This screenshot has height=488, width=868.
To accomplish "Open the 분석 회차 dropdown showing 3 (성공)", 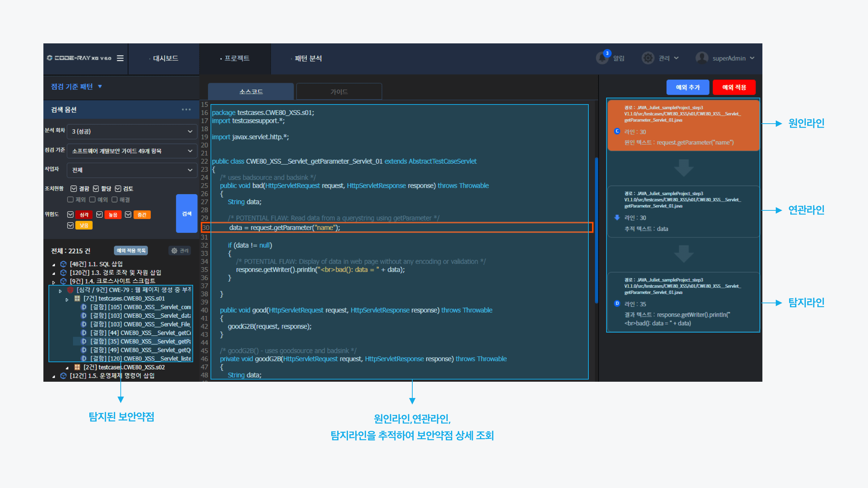I will (132, 131).
